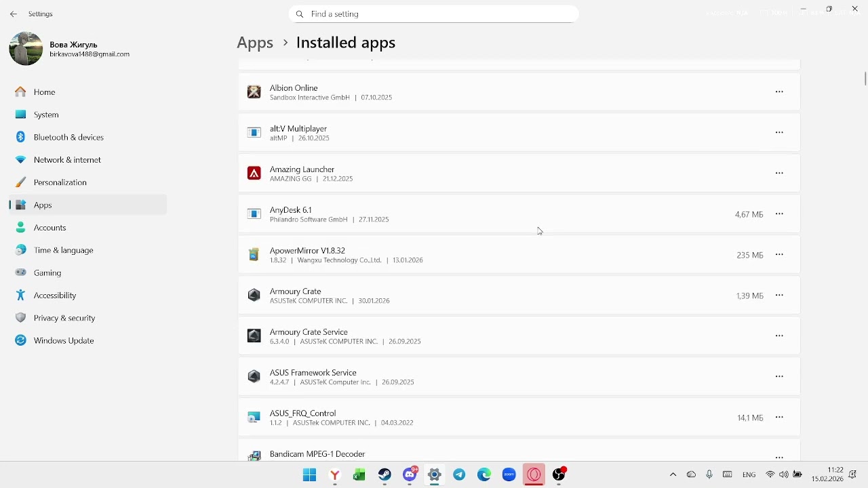Select the Armoury Crate Service app name
868x488 pixels.
click(x=309, y=332)
